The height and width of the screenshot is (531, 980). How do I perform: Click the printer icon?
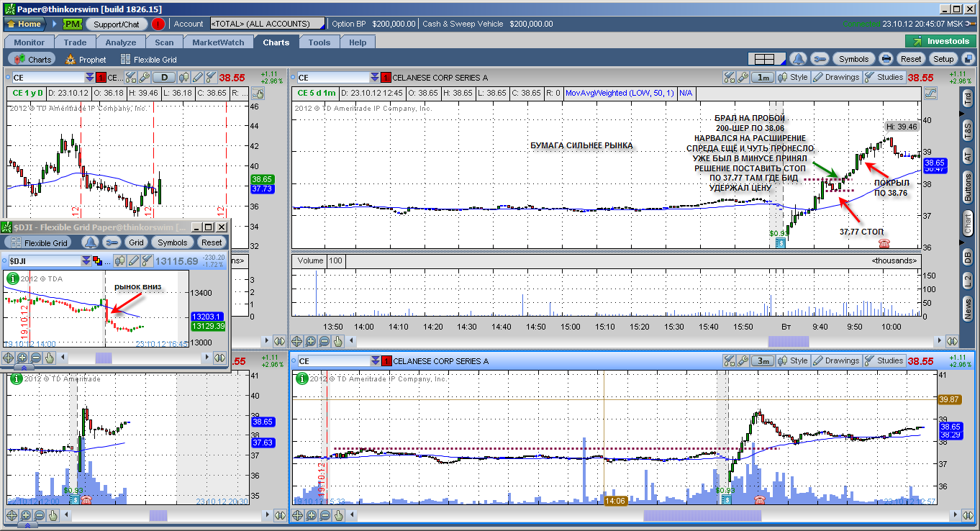click(x=886, y=59)
